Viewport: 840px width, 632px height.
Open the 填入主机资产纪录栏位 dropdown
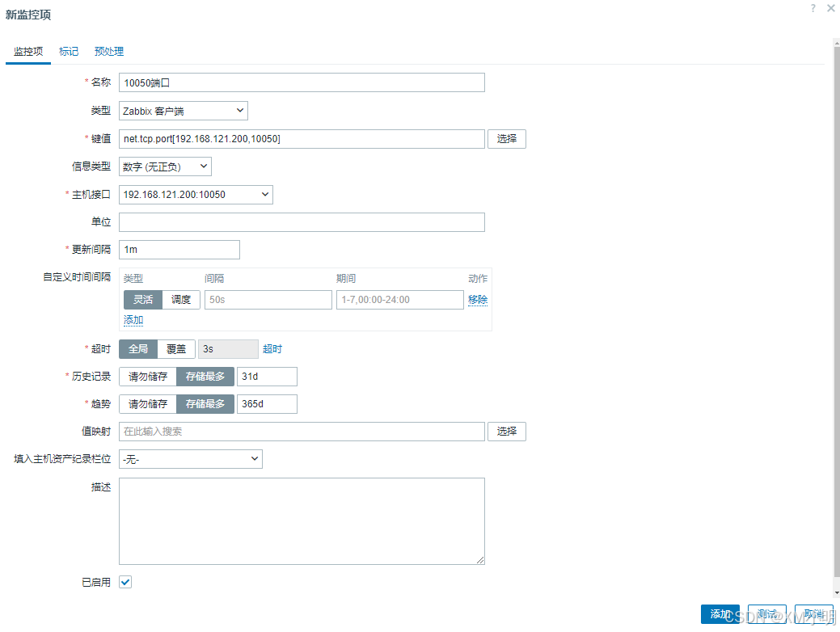point(191,459)
